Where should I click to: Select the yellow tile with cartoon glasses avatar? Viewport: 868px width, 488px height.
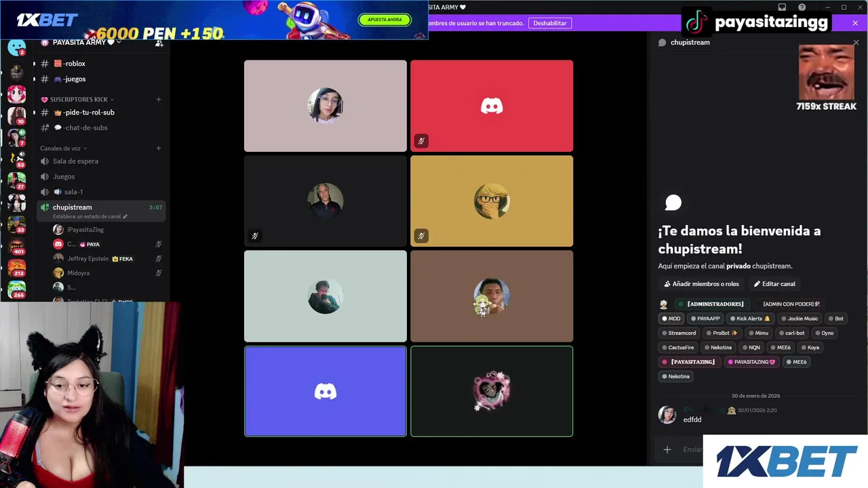click(x=492, y=201)
